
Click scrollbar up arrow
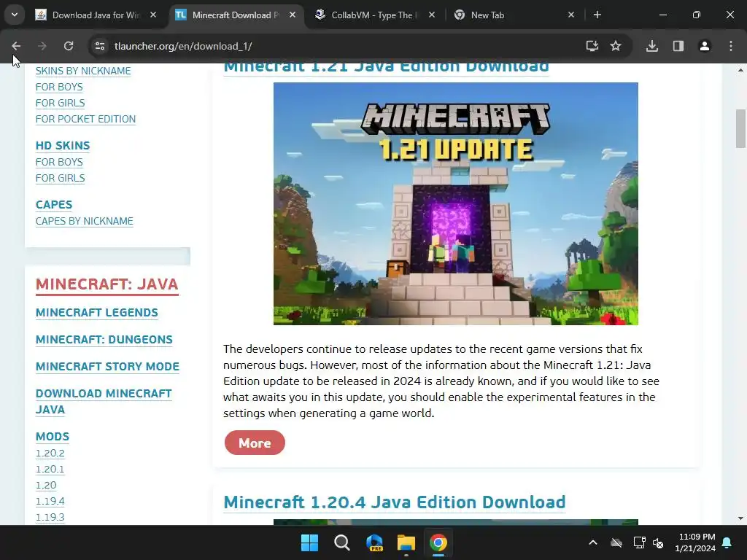(x=740, y=70)
